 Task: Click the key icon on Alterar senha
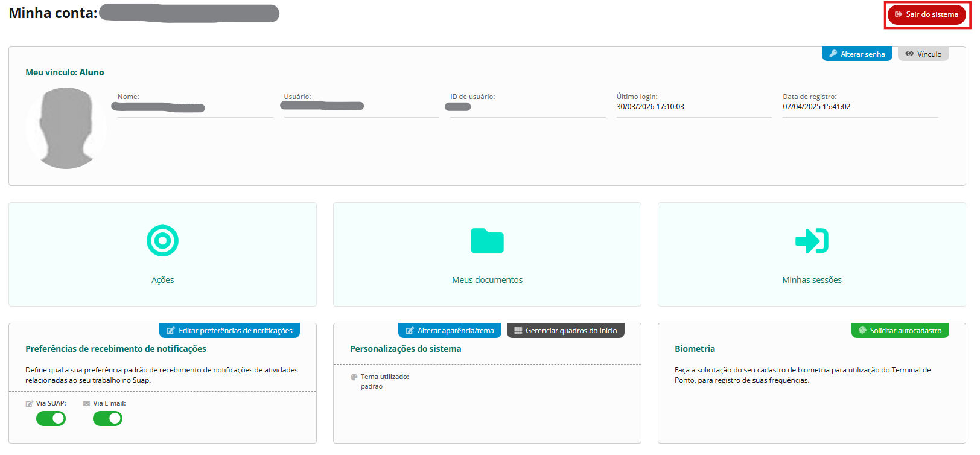click(833, 54)
